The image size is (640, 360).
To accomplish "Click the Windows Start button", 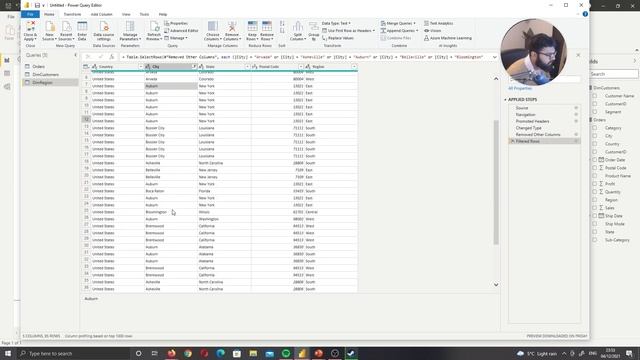I will [x=7, y=353].
